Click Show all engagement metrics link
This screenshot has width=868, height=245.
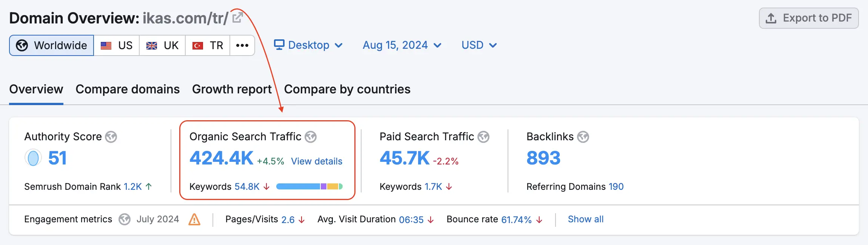[x=586, y=219]
